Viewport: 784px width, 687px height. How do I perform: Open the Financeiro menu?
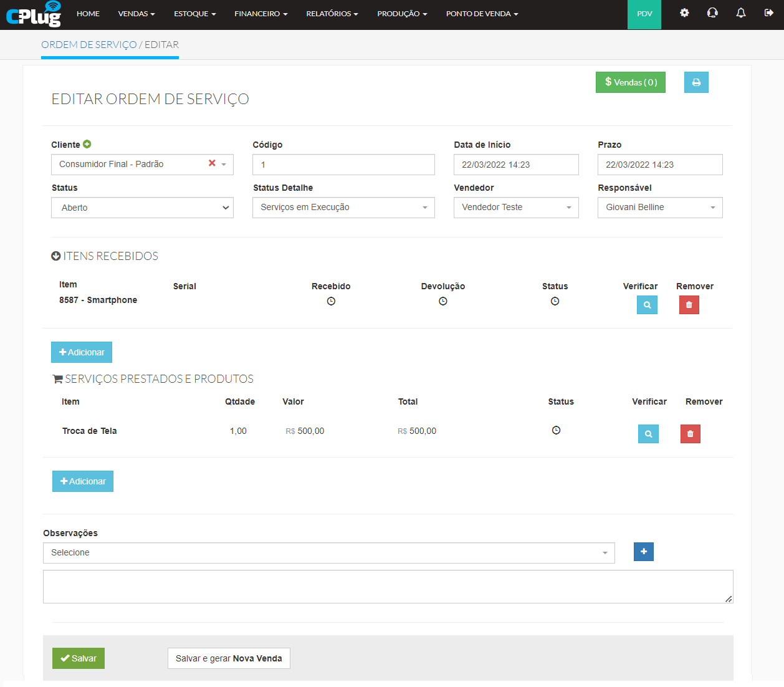(261, 14)
